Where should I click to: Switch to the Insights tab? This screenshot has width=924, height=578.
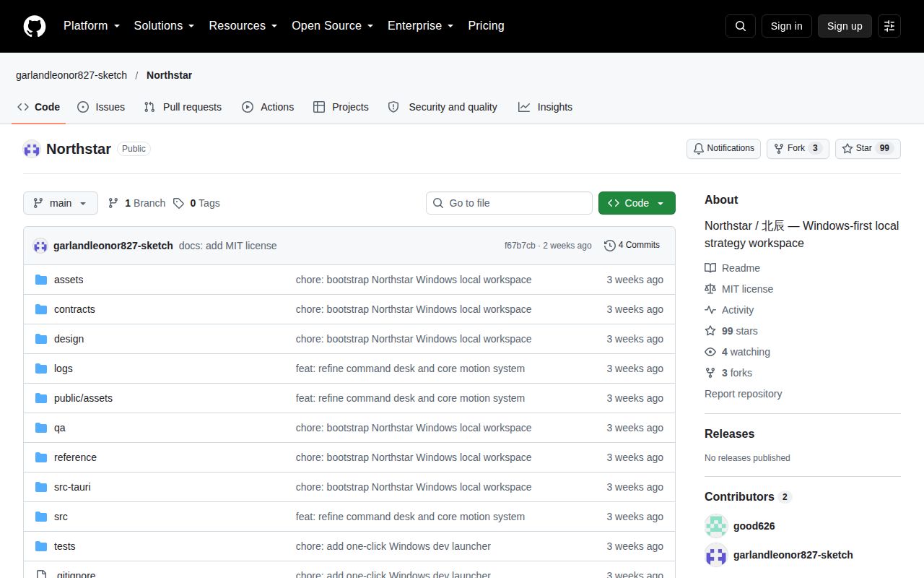545,107
